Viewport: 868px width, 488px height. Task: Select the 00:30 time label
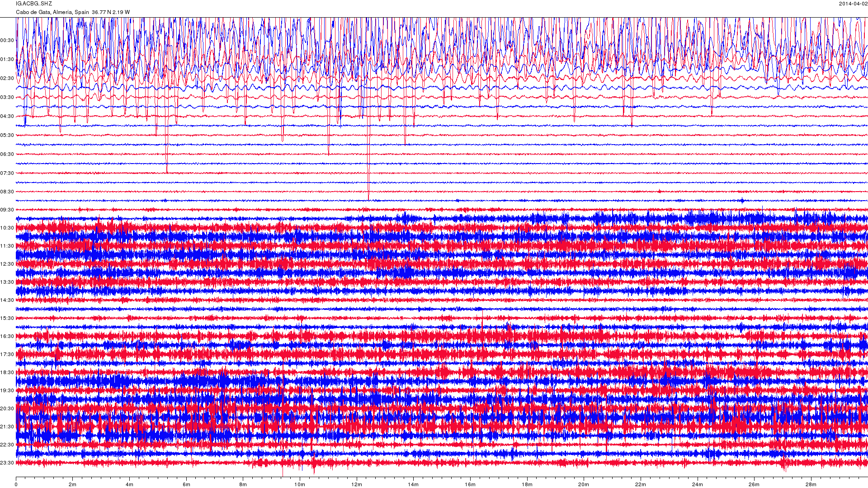coord(7,41)
